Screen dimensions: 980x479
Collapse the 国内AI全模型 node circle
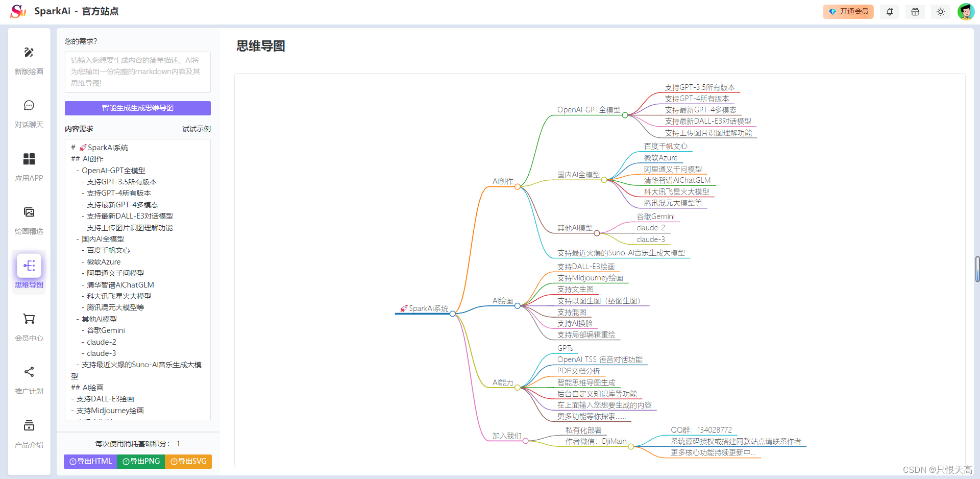coord(604,180)
